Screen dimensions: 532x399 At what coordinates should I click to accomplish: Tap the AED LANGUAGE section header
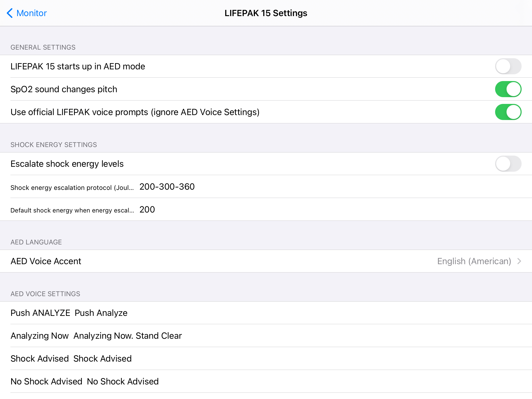tap(36, 242)
